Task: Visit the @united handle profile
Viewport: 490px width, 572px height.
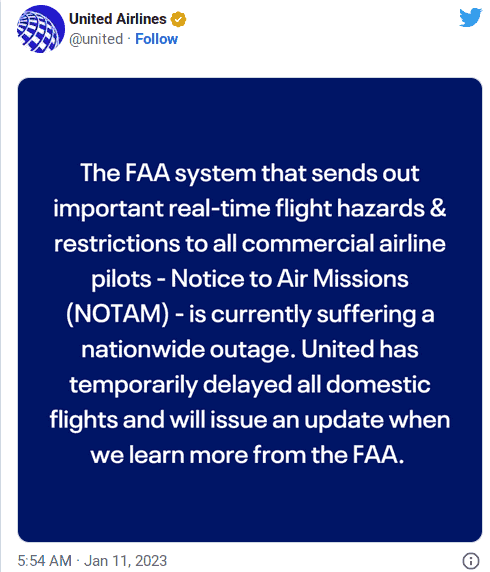Action: pyautogui.click(x=96, y=39)
